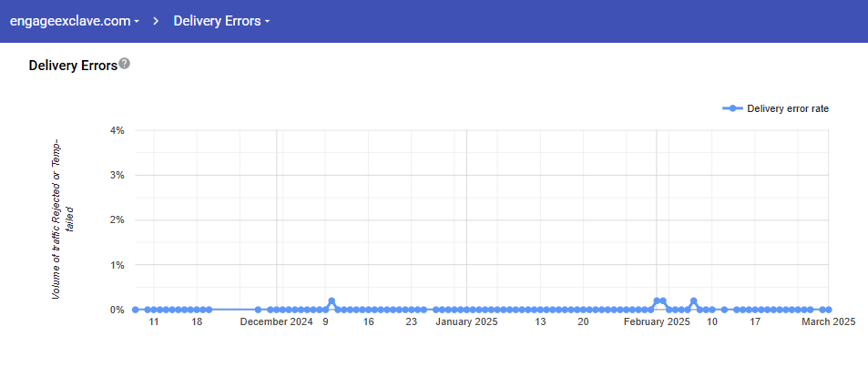Open the engageexclave.com domain dropdown

point(74,20)
